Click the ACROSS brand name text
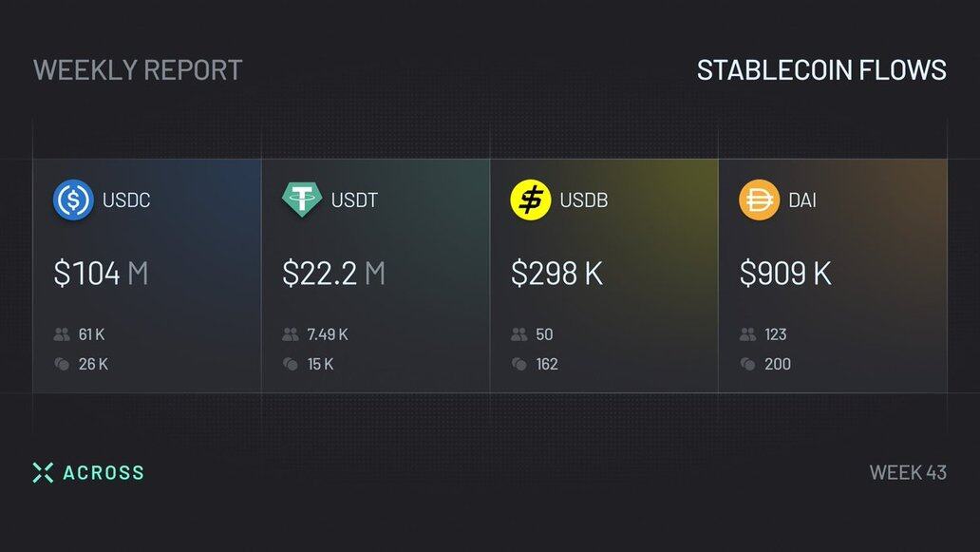This screenshot has width=980, height=552. click(x=104, y=472)
